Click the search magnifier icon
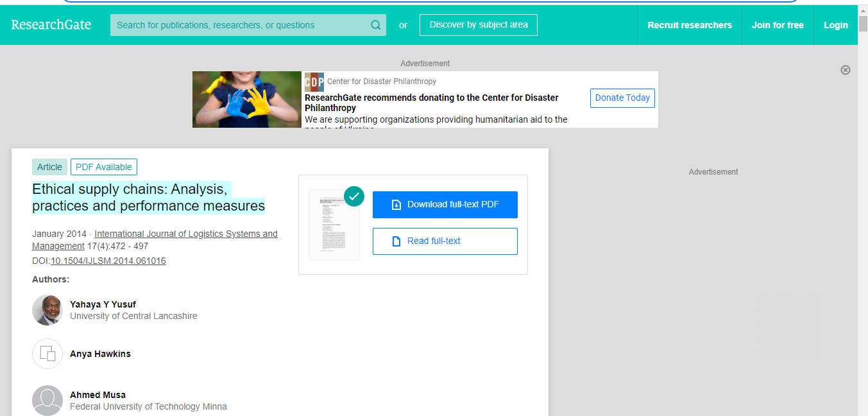Screen dimensions: 868x416 pyautogui.click(x=376, y=25)
